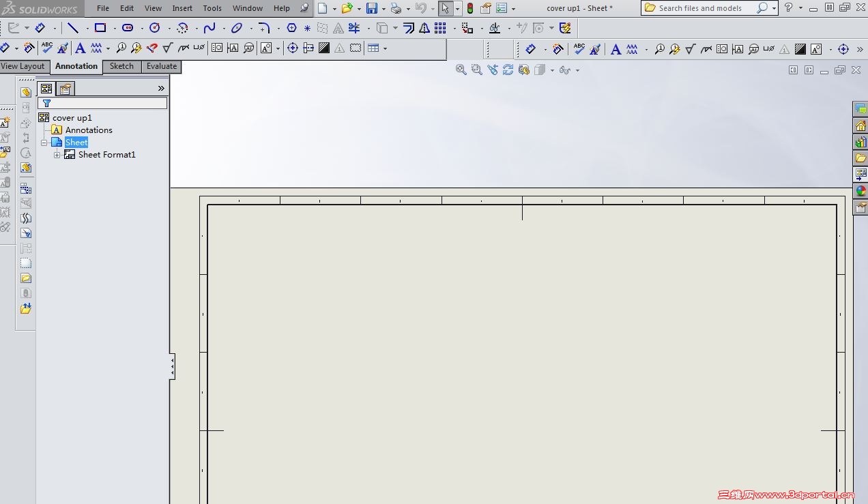Click Datum Feature icon in left toolbar
This screenshot has width=868, height=504.
[x=233, y=48]
